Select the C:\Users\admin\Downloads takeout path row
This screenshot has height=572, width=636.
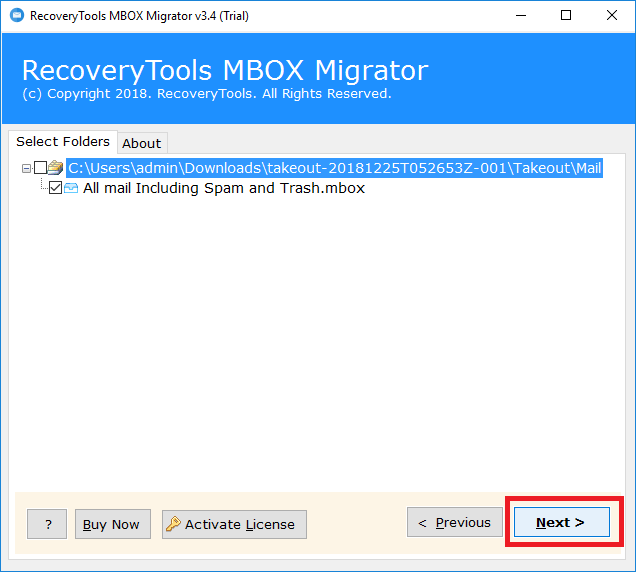click(x=335, y=168)
